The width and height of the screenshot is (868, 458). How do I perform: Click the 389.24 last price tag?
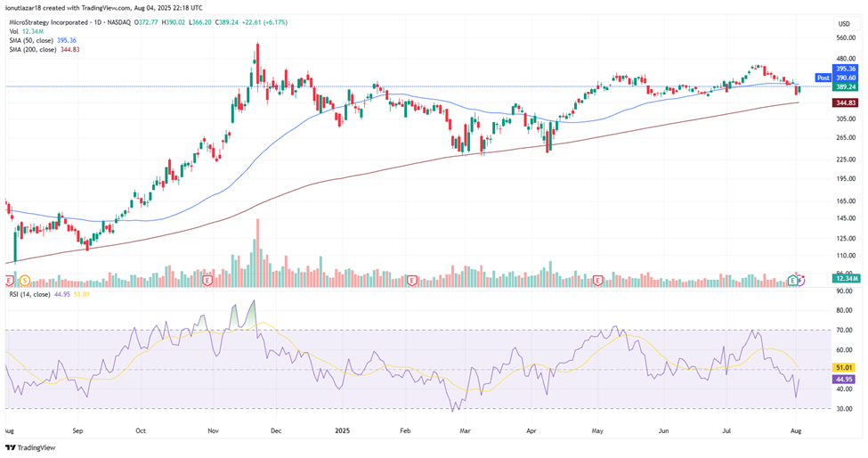845,87
